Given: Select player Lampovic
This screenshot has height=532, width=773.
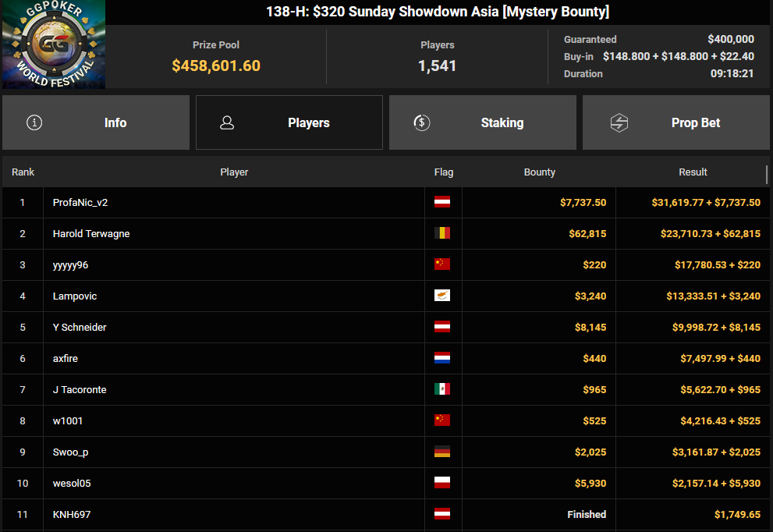Looking at the screenshot, I should 75,296.
